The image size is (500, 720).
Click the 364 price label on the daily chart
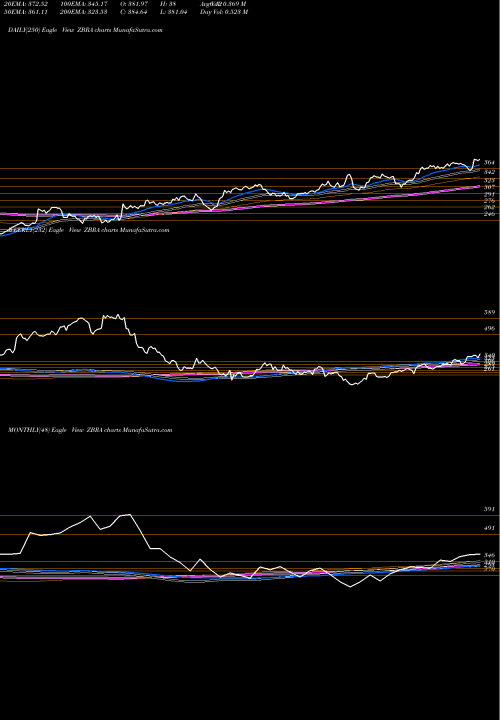[x=489, y=163]
